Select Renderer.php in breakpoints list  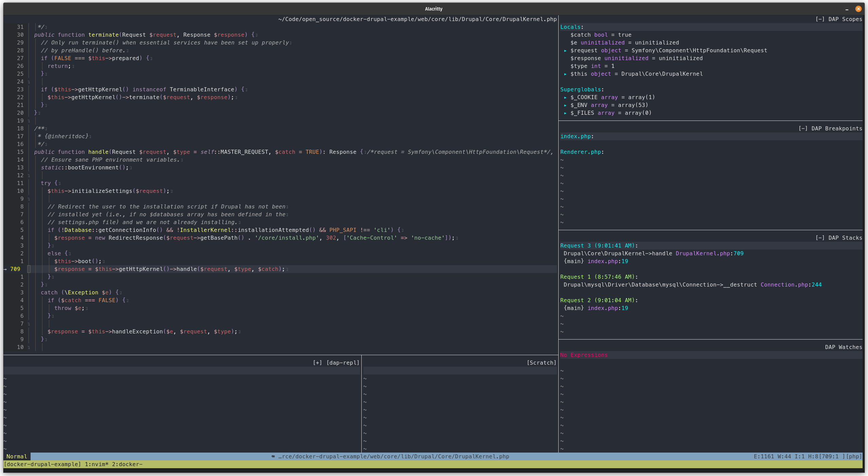580,152
